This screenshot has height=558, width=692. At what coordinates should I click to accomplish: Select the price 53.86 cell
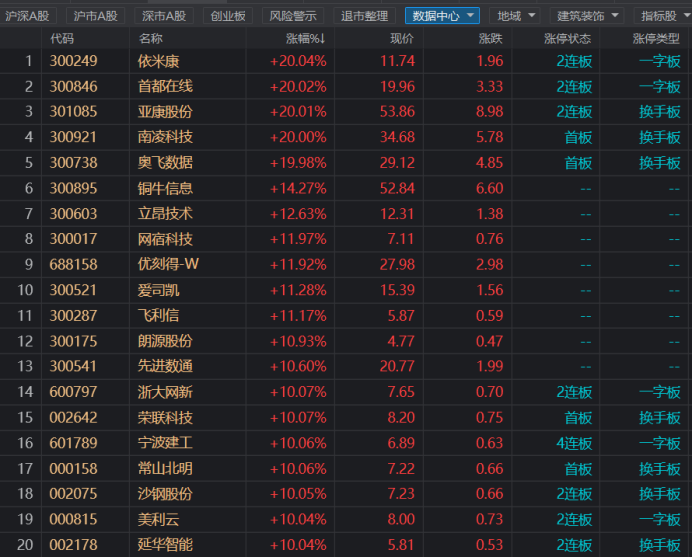tap(397, 112)
